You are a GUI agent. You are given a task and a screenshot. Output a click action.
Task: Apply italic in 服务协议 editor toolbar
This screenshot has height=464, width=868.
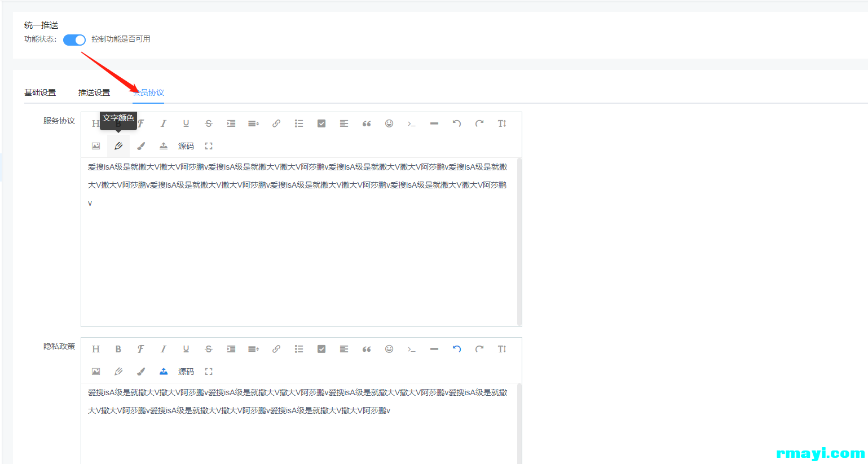pos(164,123)
